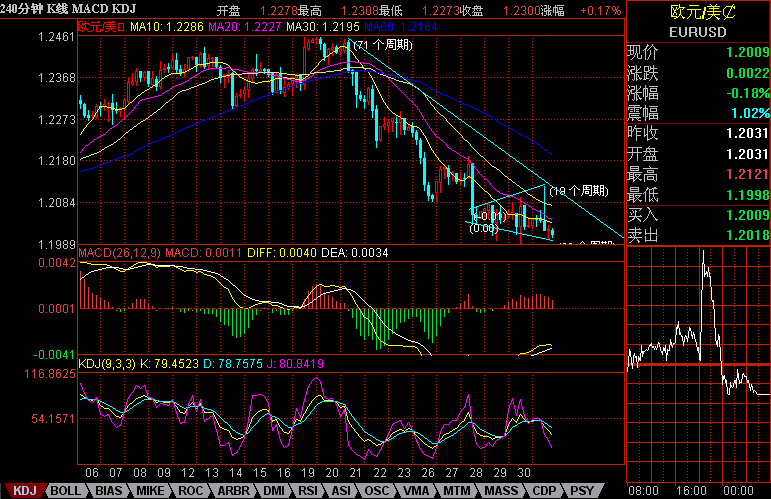Click the J: 80.8419 value
The image size is (771, 499).
click(296, 364)
